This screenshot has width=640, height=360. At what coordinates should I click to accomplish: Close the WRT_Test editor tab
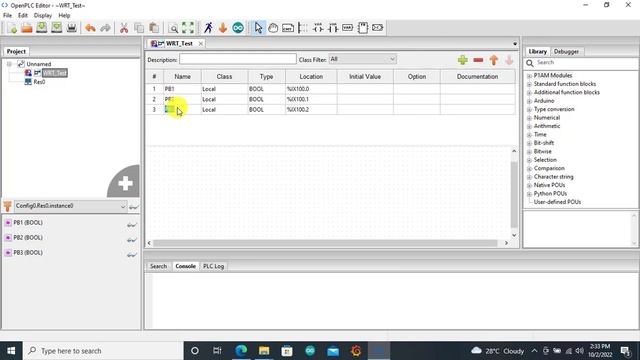click(200, 44)
